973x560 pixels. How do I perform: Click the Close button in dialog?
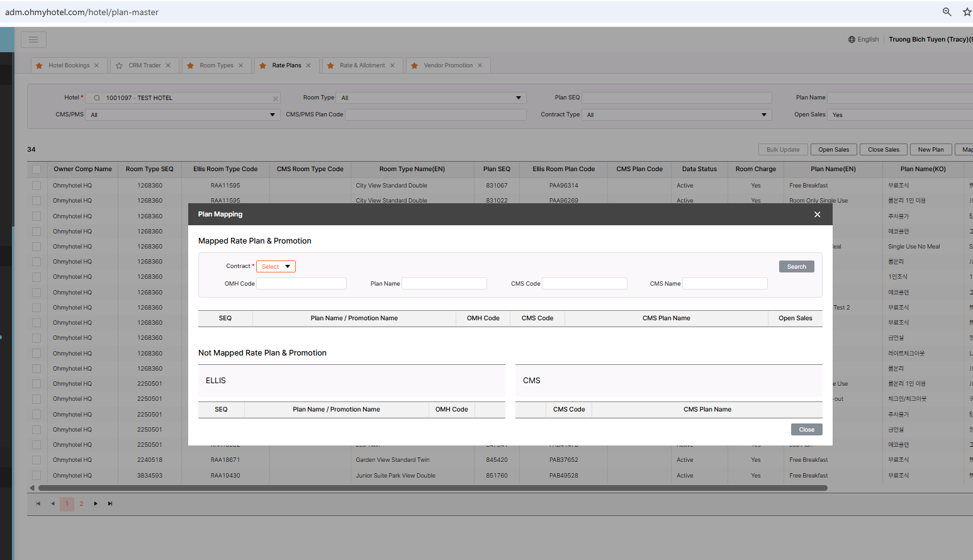coord(806,430)
